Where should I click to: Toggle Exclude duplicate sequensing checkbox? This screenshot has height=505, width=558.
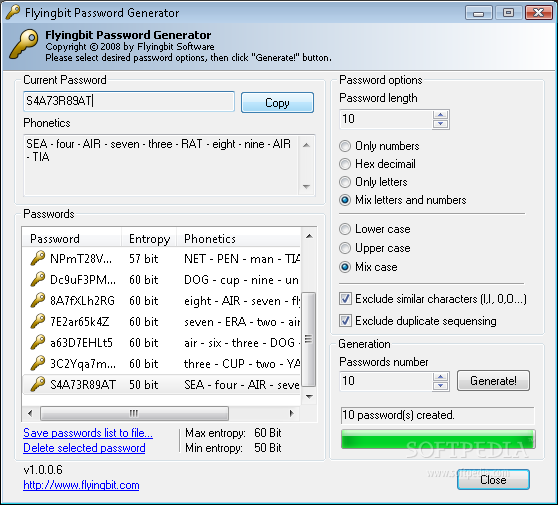pyautogui.click(x=345, y=321)
